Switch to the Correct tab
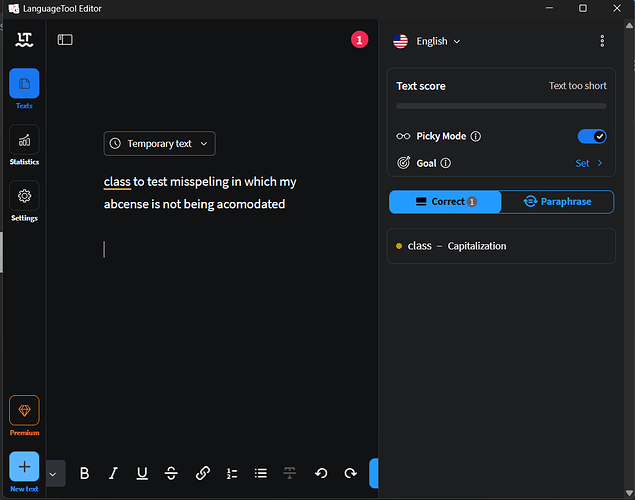Image resolution: width=635 pixels, height=500 pixels. [445, 202]
